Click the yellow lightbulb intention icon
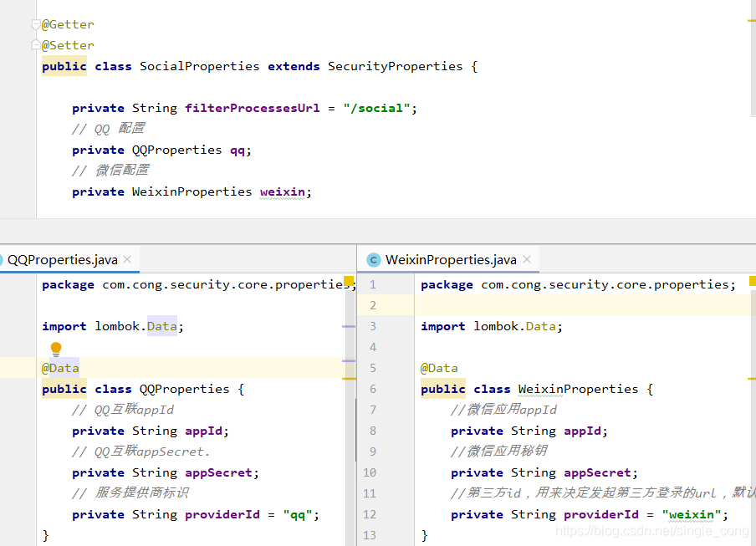 (56, 349)
